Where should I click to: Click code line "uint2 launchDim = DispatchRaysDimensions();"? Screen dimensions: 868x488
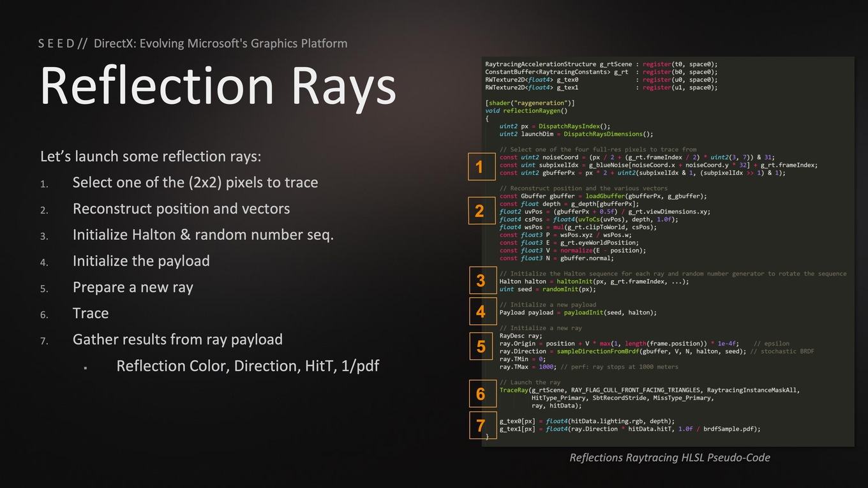tap(576, 134)
